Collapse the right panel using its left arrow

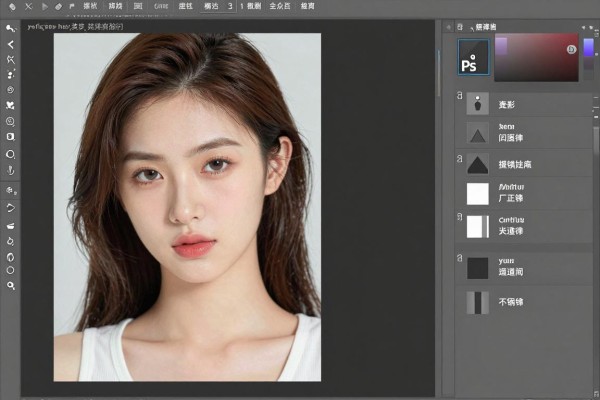point(448,27)
